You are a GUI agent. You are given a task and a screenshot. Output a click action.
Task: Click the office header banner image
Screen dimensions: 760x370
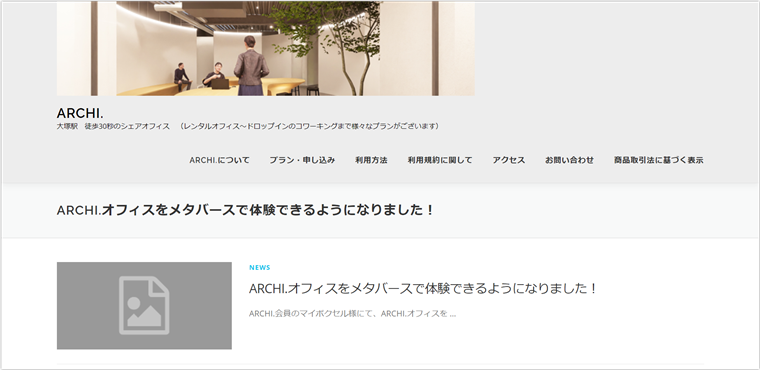[x=266, y=48]
